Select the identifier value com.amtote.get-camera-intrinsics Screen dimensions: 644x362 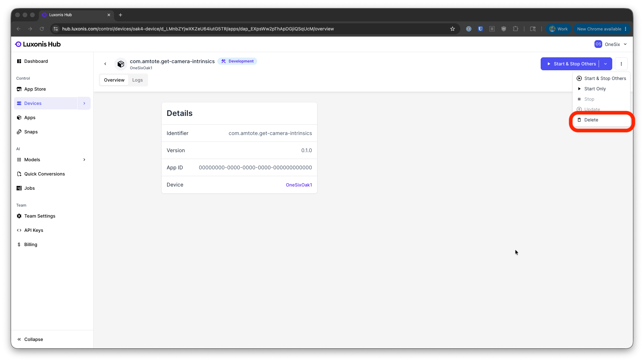(270, 133)
